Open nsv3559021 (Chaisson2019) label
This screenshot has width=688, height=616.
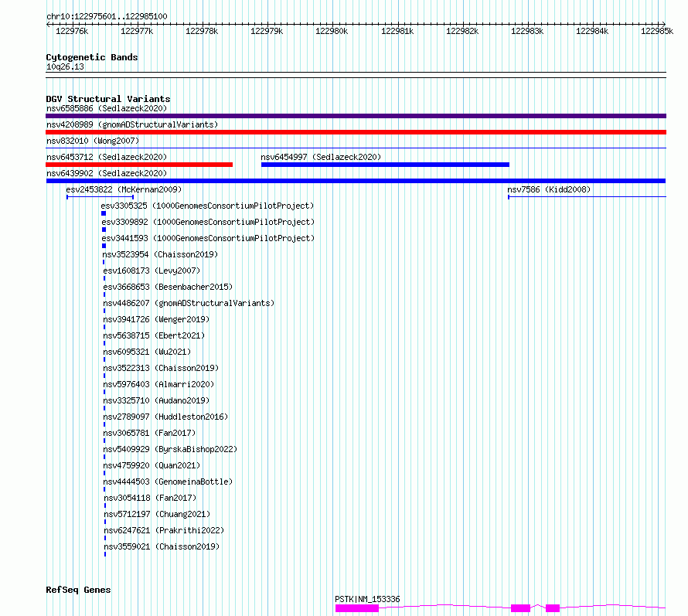point(162,546)
